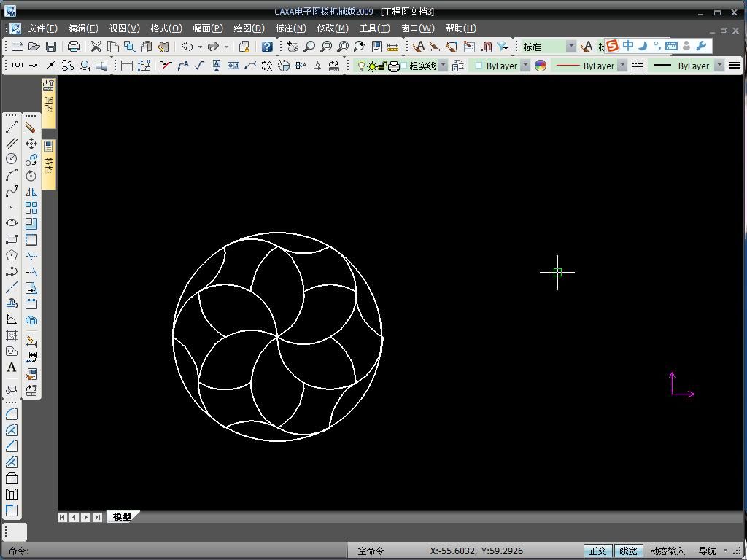Select the Spline curve tool
Image resolution: width=747 pixels, height=560 pixels.
(12, 191)
